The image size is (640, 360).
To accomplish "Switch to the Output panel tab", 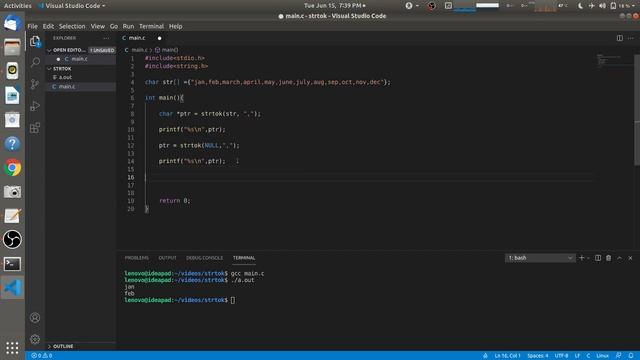I will 167,258.
